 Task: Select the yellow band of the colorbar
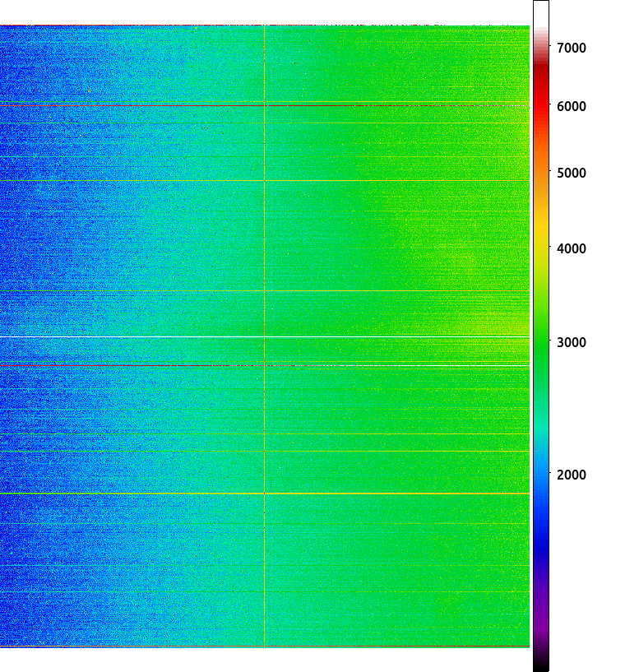541,240
